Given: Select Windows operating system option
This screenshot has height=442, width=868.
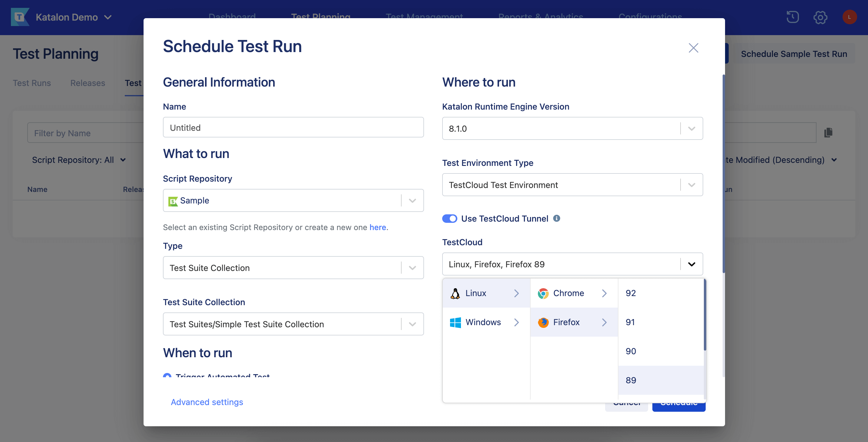Looking at the screenshot, I should click(486, 322).
